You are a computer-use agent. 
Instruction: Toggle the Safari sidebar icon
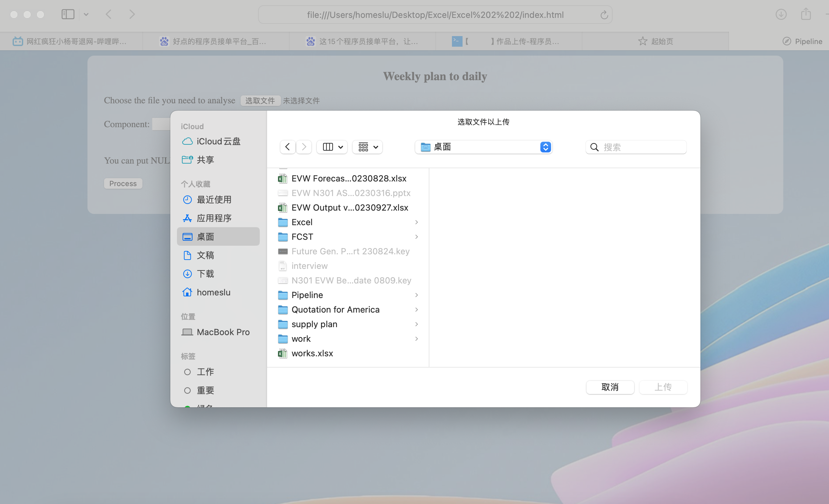tap(68, 15)
